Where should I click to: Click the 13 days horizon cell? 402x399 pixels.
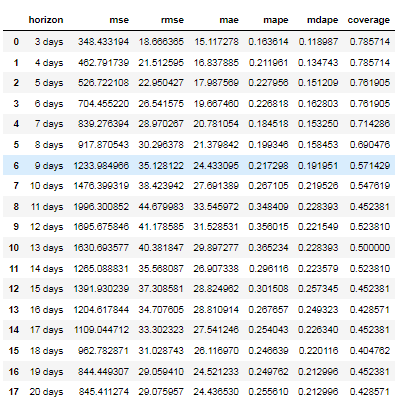pos(46,248)
